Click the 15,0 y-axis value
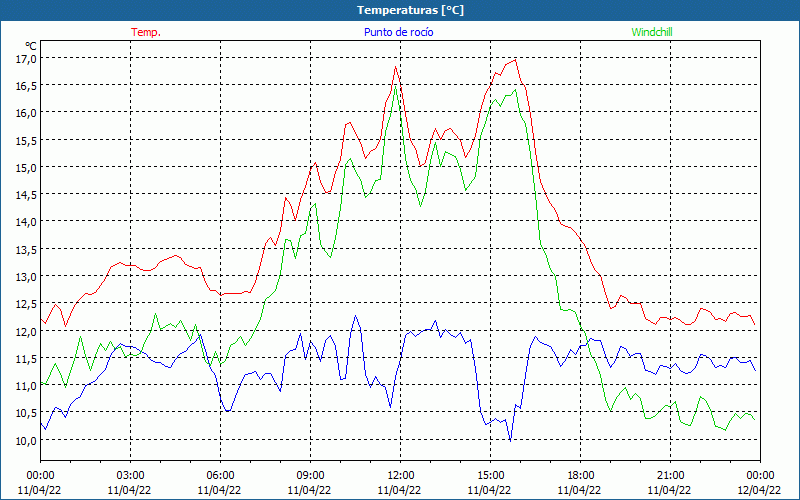Screen dimensions: 800x500 click(26, 168)
